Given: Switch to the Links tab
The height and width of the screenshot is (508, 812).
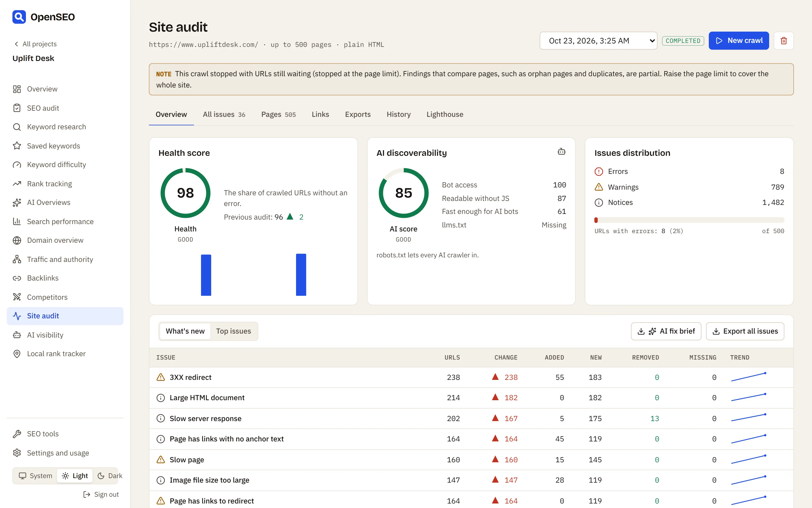Looking at the screenshot, I should coord(321,115).
